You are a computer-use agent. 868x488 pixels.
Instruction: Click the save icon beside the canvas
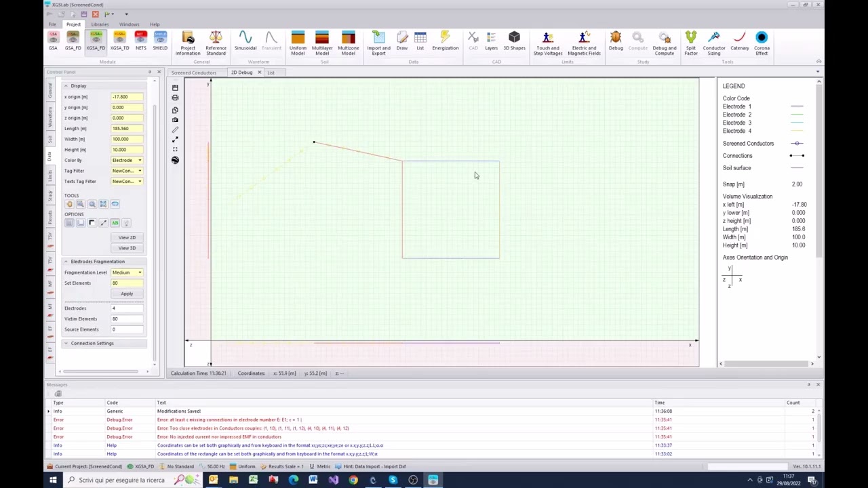pos(175,87)
